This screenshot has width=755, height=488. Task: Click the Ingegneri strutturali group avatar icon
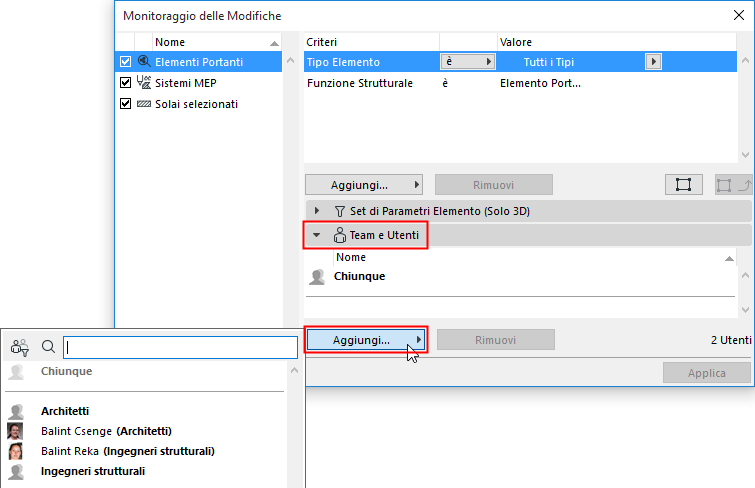(16, 472)
